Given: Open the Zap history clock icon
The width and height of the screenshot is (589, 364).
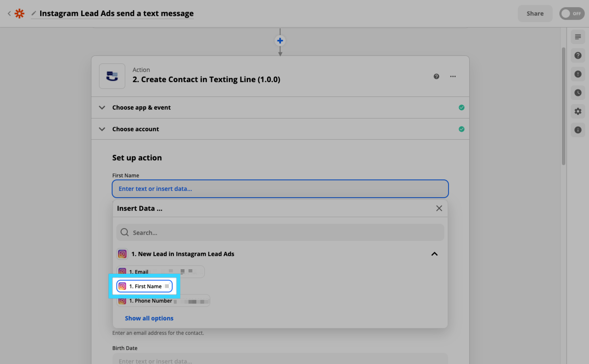Looking at the screenshot, I should (578, 93).
